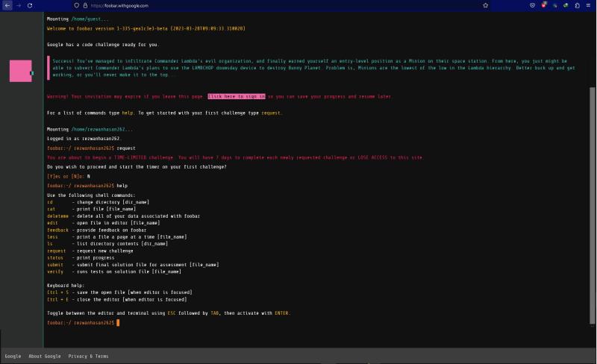Click 'Logged in as rezwanhasan262' line
This screenshot has height=364, width=597.
tap(84, 139)
